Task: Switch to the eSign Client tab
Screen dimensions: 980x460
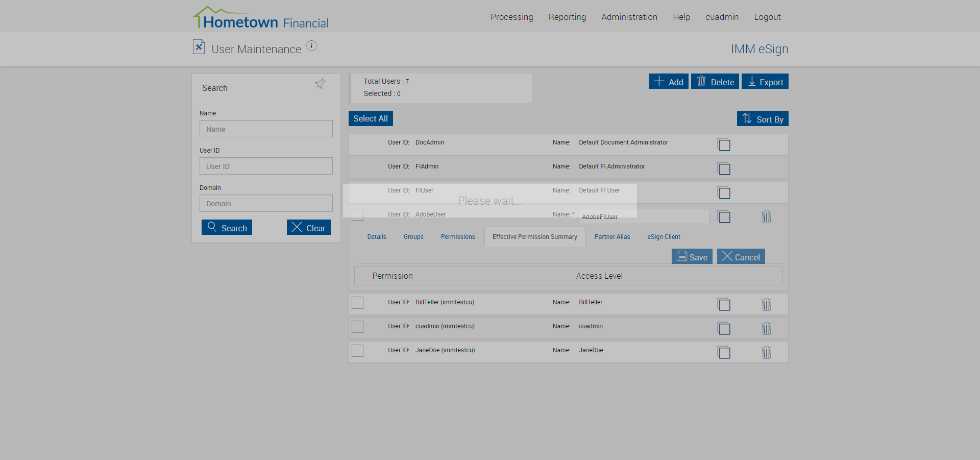Action: 664,237
